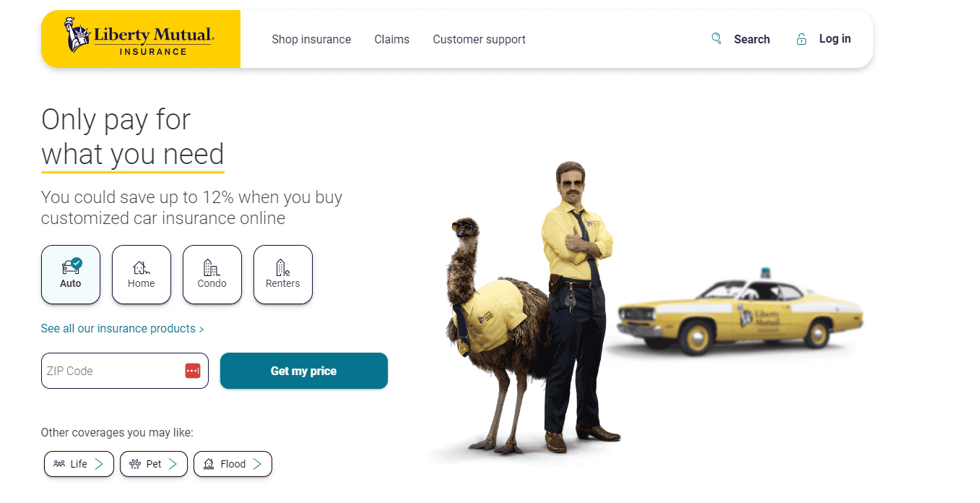Click the Liberty Mutual Insurance logo

(140, 39)
